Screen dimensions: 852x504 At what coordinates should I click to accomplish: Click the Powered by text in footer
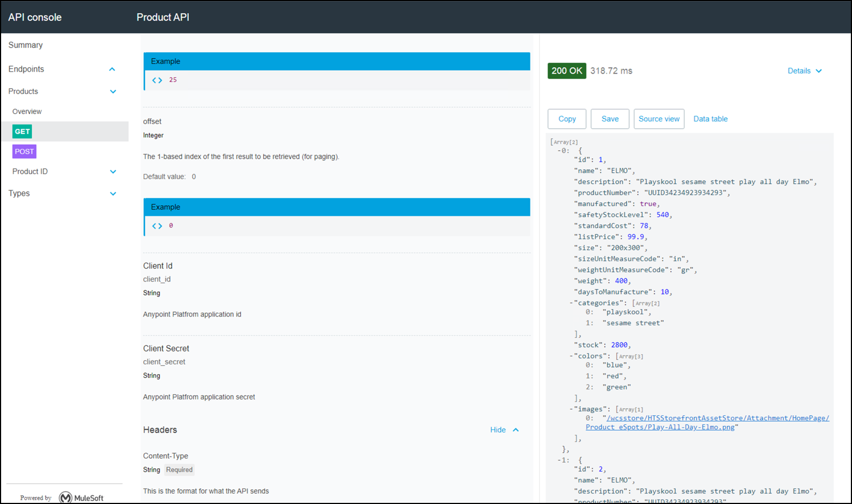[x=35, y=498]
